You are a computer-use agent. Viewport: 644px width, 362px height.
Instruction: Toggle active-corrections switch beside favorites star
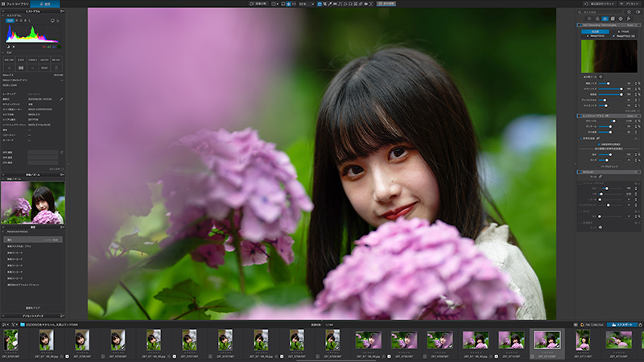[x=638, y=12]
